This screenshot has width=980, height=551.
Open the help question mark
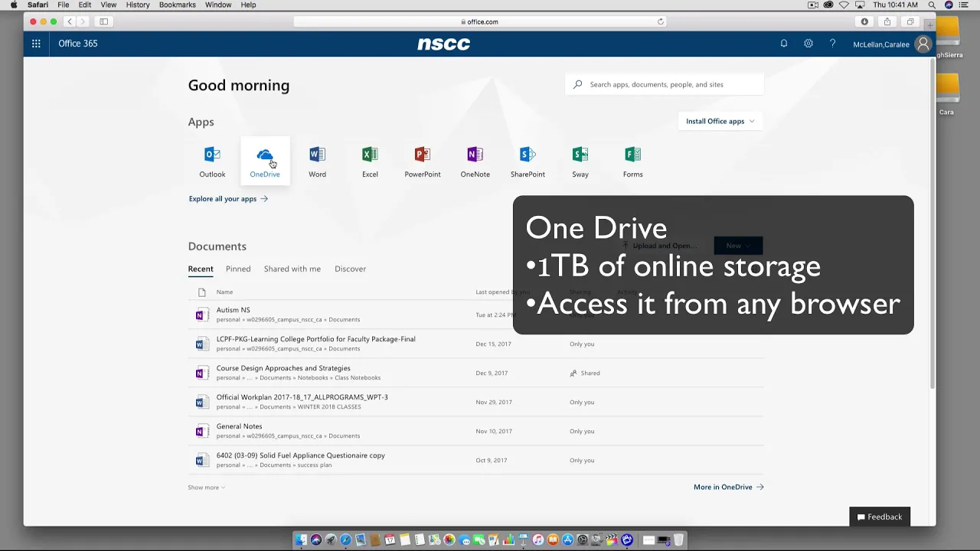coord(832,44)
